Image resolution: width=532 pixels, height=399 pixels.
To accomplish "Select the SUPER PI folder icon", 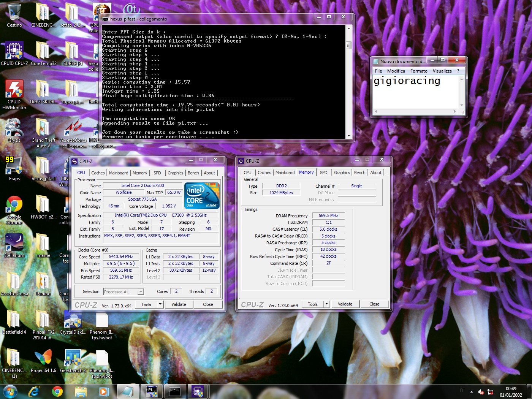I will [72, 54].
